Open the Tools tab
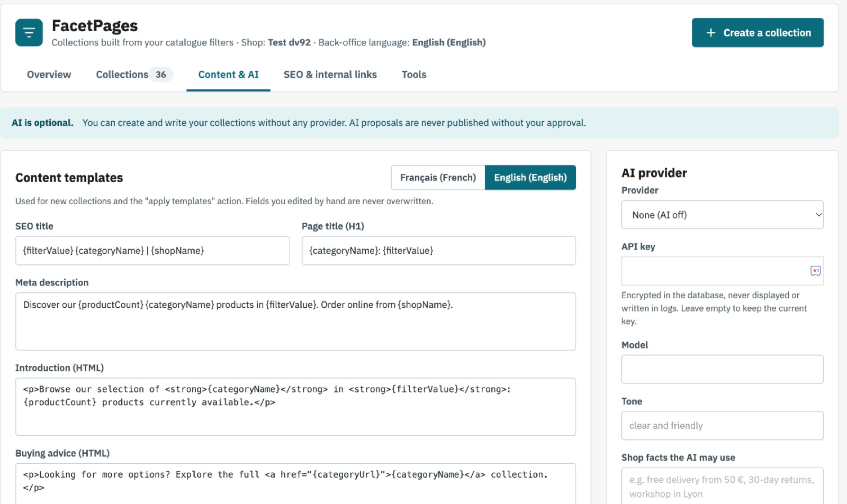Screen dimensions: 847x504 pyautogui.click(x=414, y=75)
